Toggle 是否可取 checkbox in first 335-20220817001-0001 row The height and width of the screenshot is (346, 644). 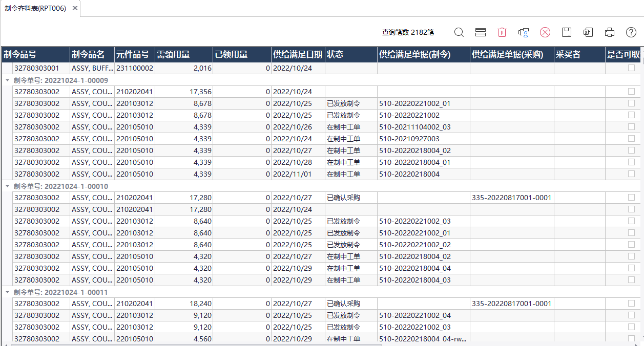631,198
